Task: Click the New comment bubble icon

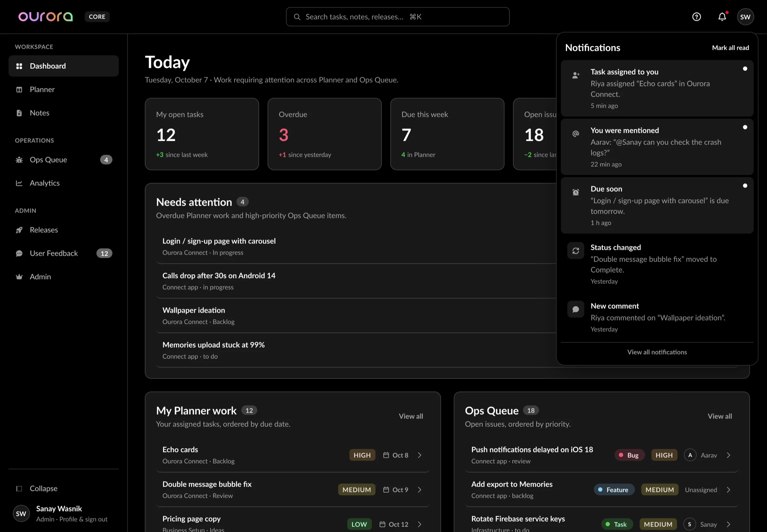Action: tap(576, 309)
